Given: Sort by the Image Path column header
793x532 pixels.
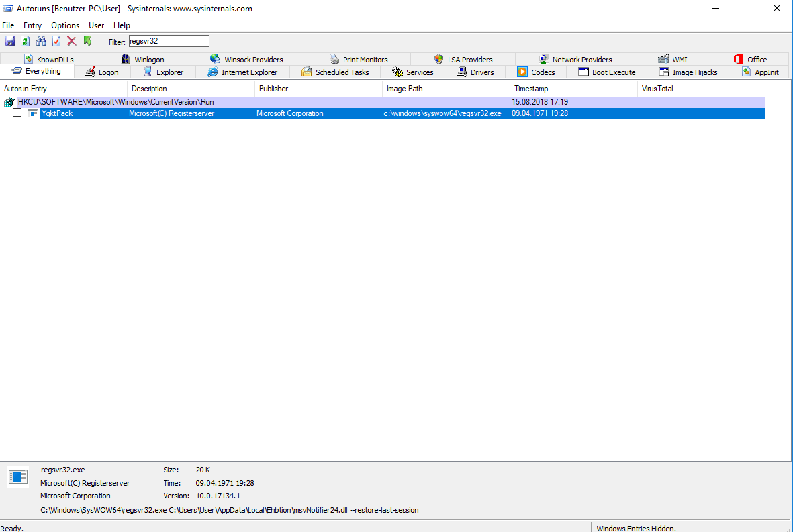Looking at the screenshot, I should [x=446, y=89].
